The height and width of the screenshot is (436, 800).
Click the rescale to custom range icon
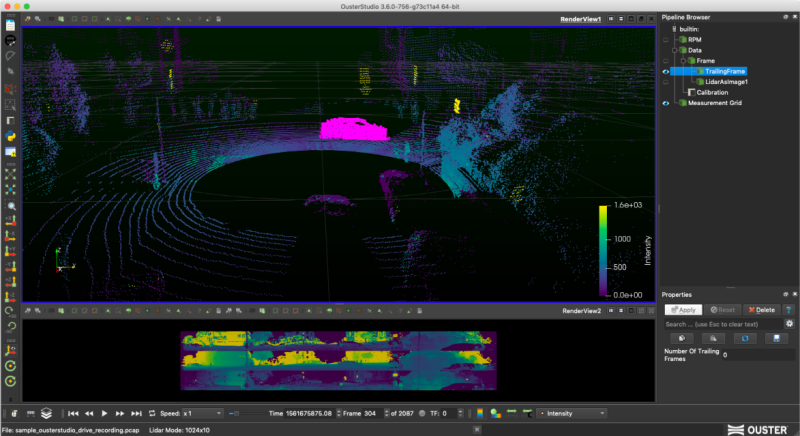(x=527, y=414)
